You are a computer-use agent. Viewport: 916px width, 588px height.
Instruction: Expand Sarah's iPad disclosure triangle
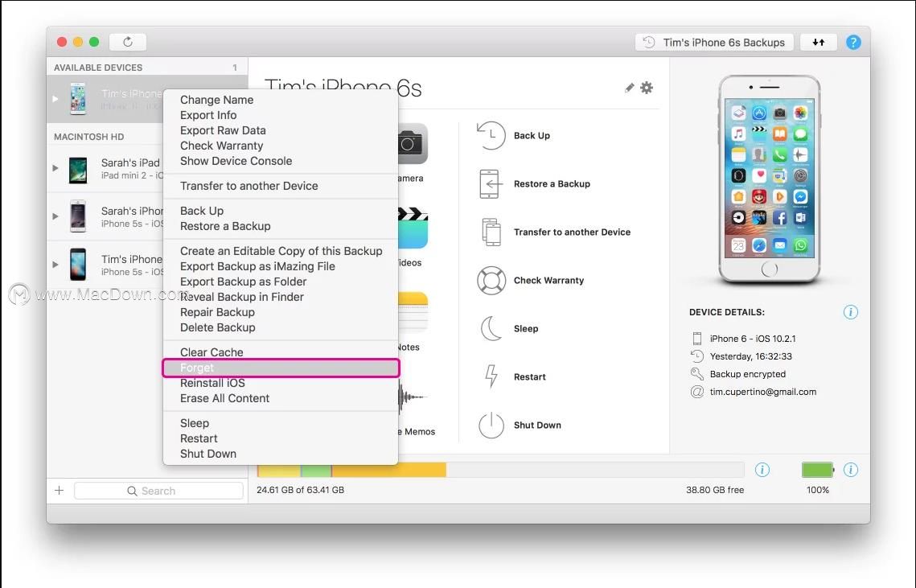55,168
